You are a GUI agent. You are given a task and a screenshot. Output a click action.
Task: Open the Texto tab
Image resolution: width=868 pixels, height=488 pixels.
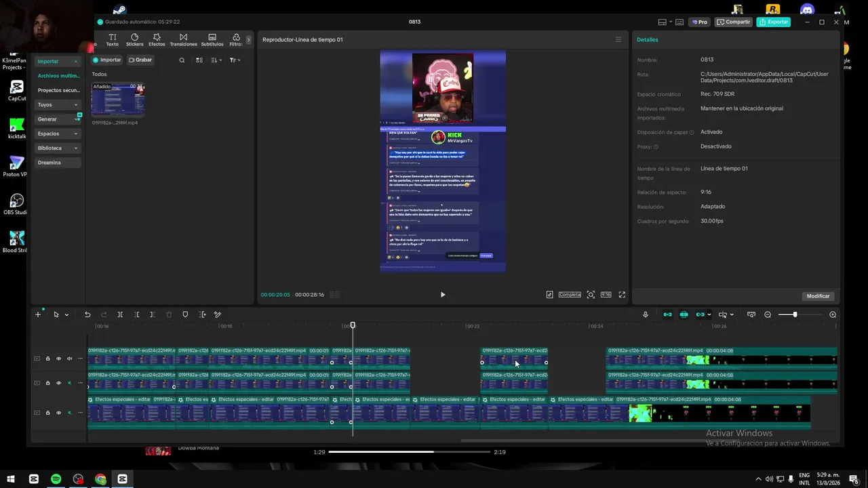(x=113, y=40)
